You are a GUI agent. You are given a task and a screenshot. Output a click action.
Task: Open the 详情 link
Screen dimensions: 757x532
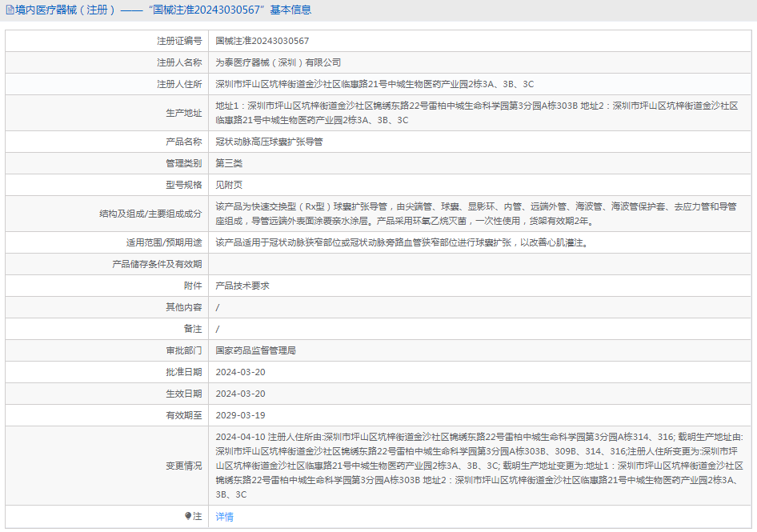click(225, 517)
